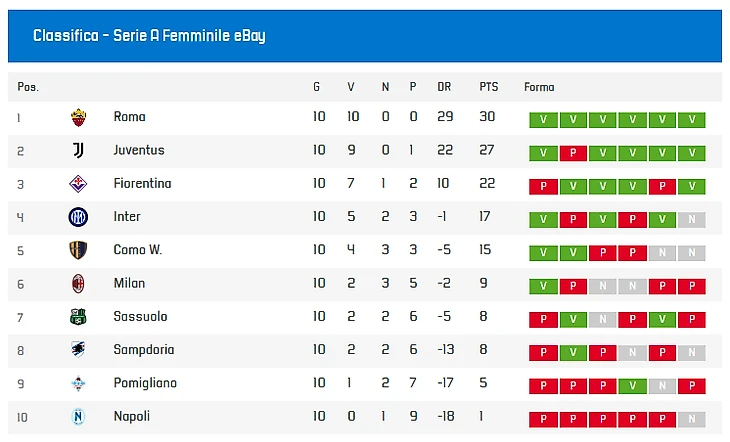This screenshot has width=730, height=442.
Task: Click Juventus's red P form badge
Action: point(573,154)
